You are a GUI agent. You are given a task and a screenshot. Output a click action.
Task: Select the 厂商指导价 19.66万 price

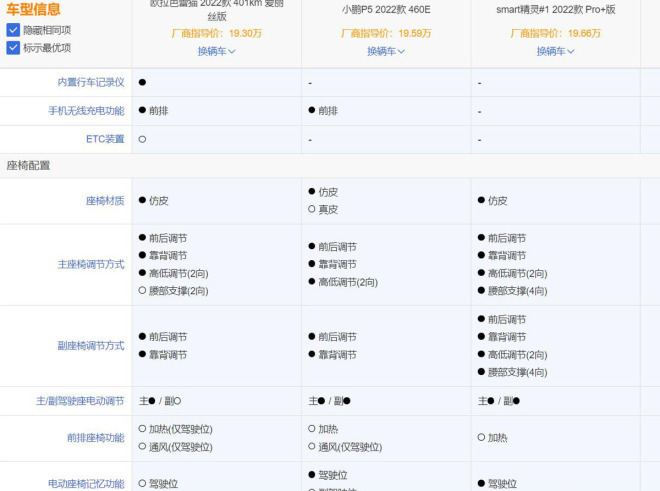[x=555, y=33]
